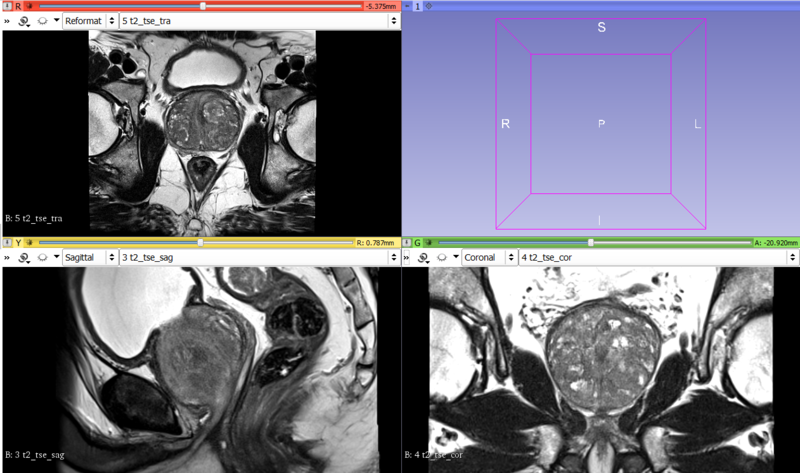Click the 'B: 3 t2_tse_sag' annotation text
Image resolution: width=800 pixels, height=473 pixels.
35,455
